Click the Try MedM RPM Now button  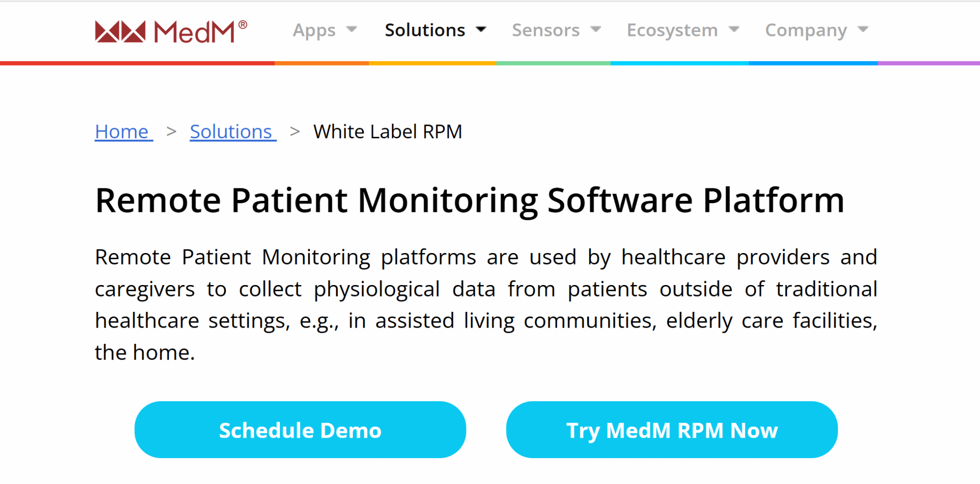point(672,430)
